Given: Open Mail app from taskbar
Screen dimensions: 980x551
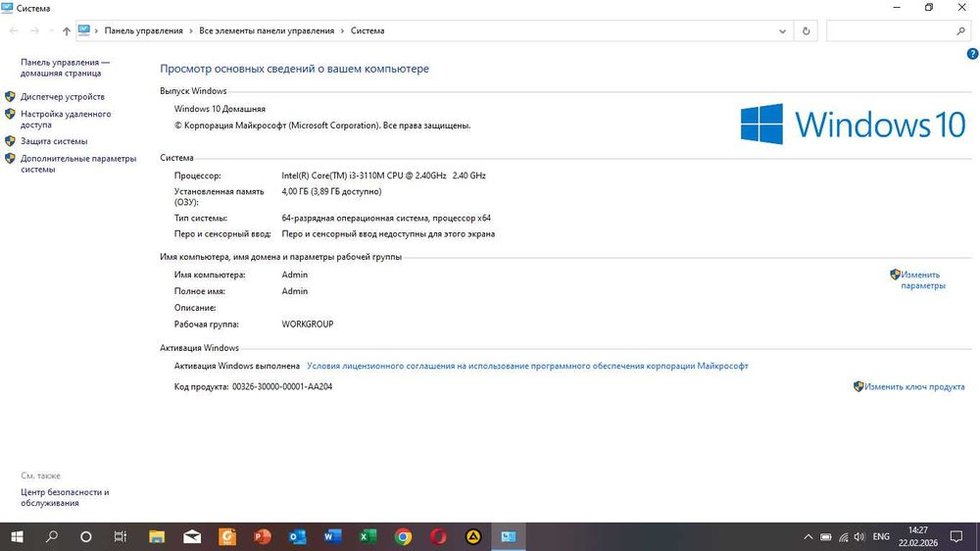Looking at the screenshot, I should 192,536.
